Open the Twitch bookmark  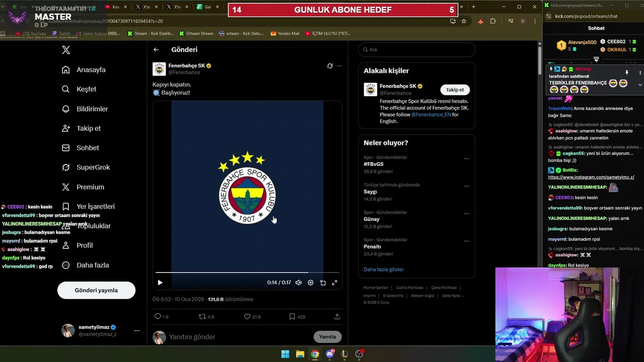click(60, 33)
